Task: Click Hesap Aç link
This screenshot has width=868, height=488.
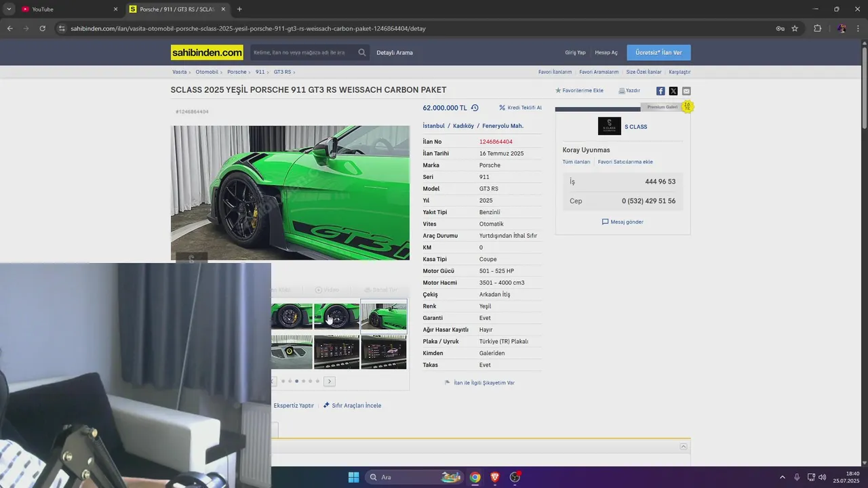Action: 606,52
